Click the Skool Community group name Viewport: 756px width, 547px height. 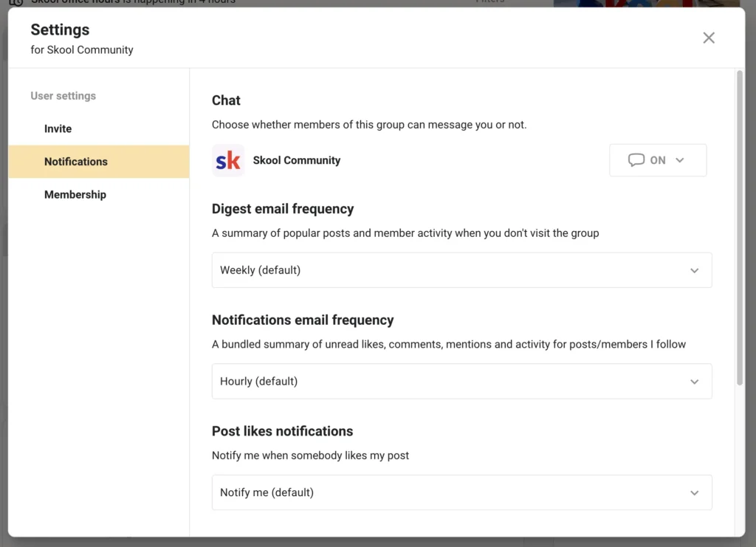click(x=297, y=160)
